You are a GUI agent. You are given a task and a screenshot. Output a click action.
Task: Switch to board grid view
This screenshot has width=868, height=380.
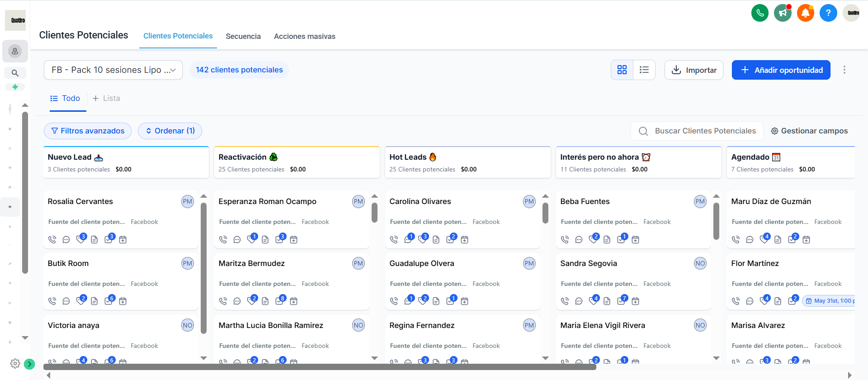pos(622,70)
